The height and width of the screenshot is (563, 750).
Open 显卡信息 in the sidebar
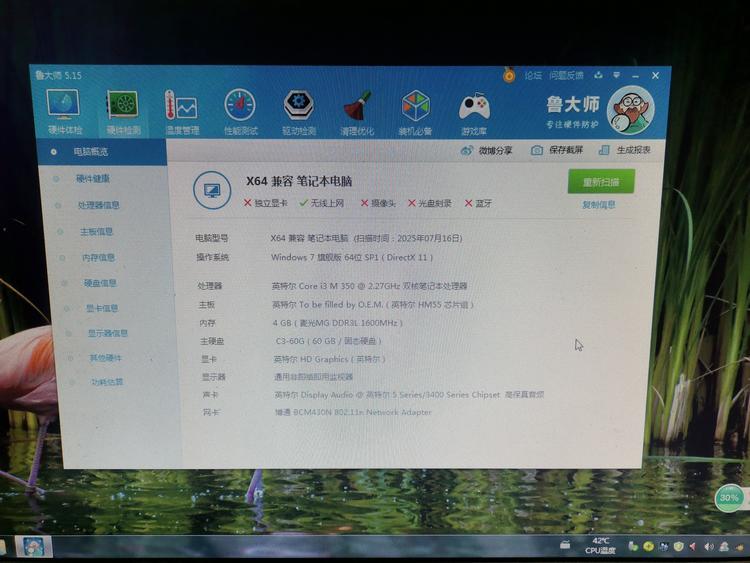tap(102, 308)
